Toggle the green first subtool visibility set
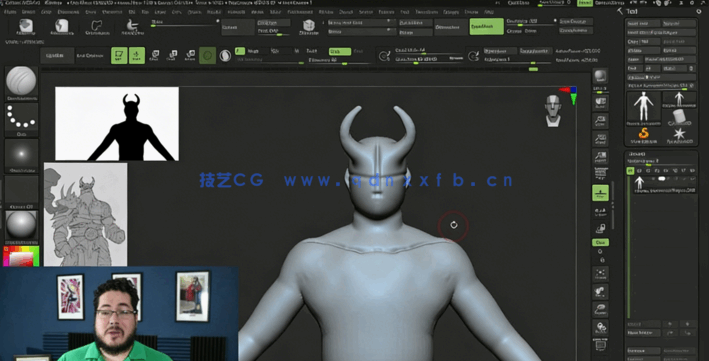This screenshot has width=709, height=361. pos(630,171)
